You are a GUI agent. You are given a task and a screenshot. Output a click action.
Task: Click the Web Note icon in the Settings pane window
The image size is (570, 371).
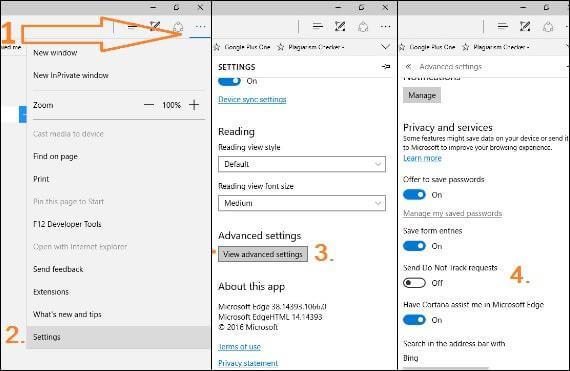pos(340,26)
